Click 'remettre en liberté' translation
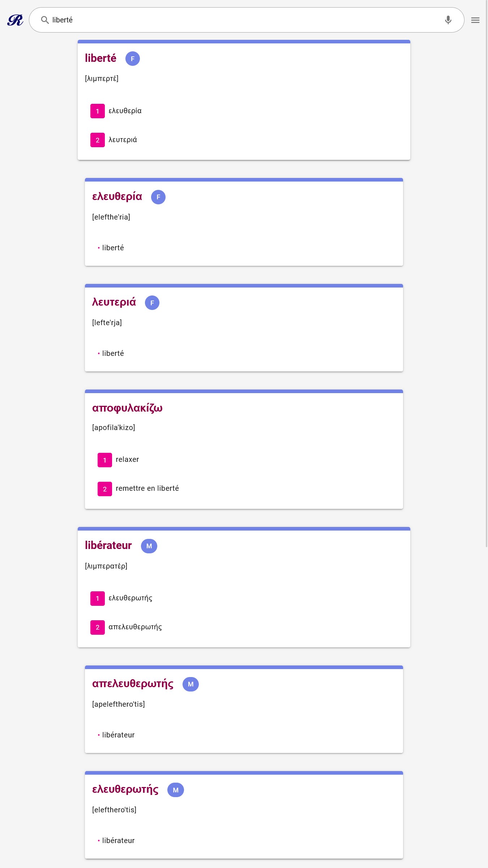Screen dimensions: 488x868 [147, 489]
